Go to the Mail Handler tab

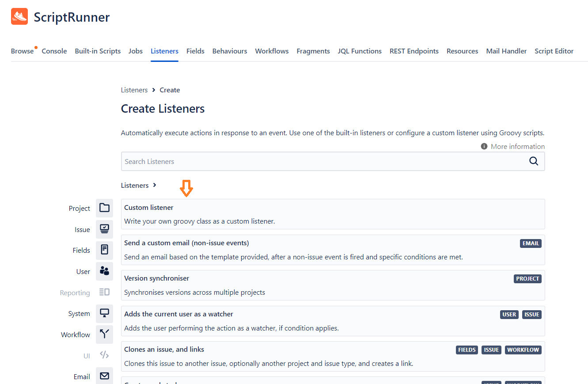click(506, 51)
